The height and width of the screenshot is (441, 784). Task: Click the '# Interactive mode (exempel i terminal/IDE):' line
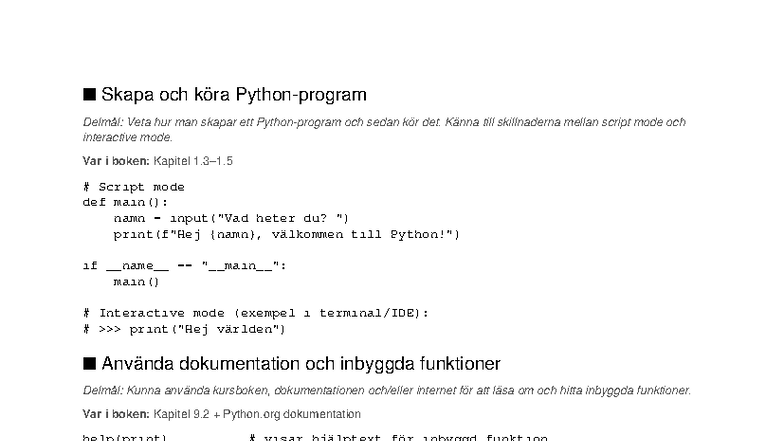point(256,314)
